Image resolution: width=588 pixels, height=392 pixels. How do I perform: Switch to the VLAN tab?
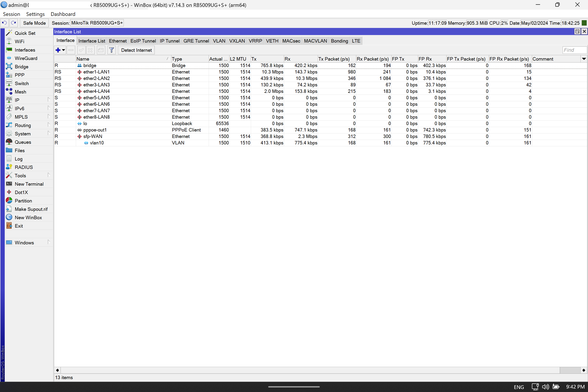(x=219, y=41)
